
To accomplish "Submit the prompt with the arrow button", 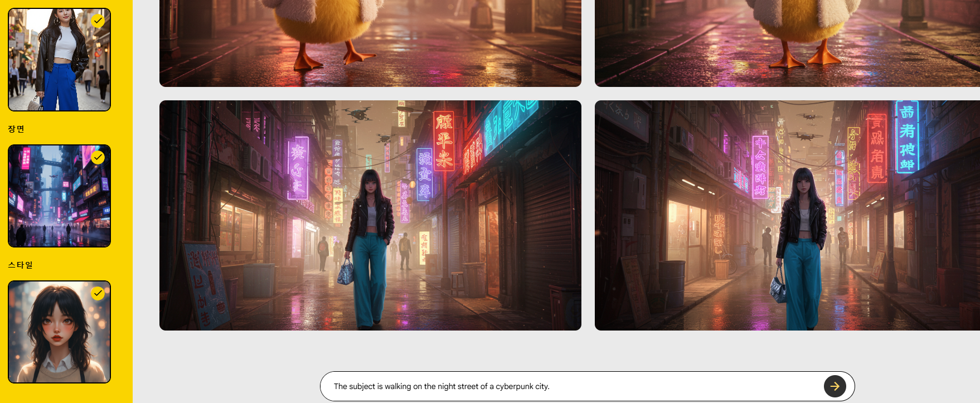I will (835, 386).
